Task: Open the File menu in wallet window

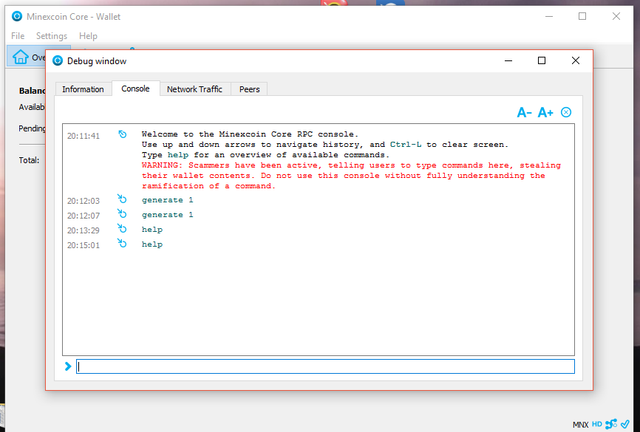Action: pos(18,36)
